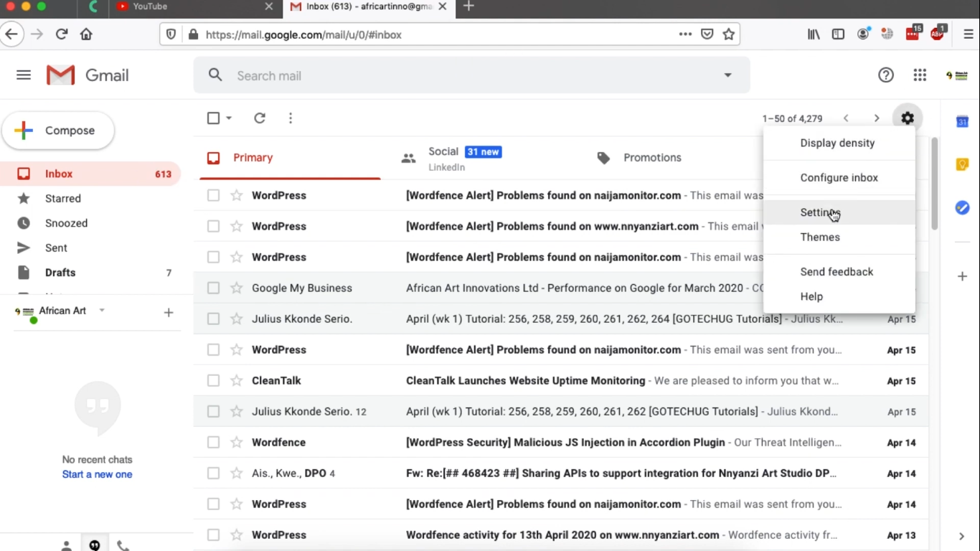Image resolution: width=980 pixels, height=551 pixels.
Task: Reload the page in browser toolbar
Action: click(x=62, y=34)
